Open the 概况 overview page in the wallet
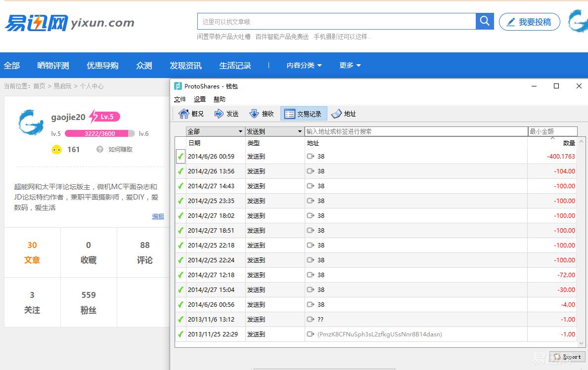 coord(190,113)
